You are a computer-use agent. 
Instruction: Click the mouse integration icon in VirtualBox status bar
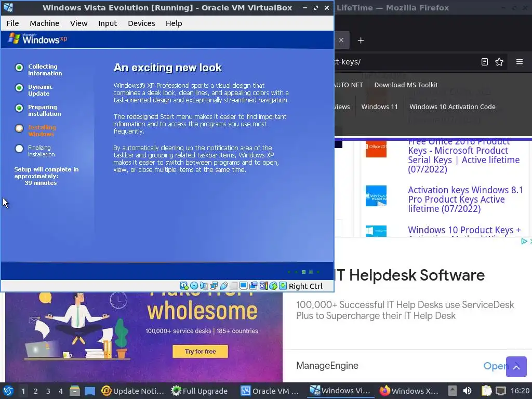273,286
